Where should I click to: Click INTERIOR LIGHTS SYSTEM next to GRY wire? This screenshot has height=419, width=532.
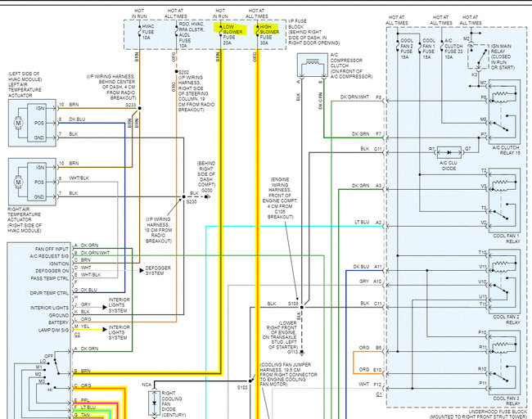tap(119, 305)
